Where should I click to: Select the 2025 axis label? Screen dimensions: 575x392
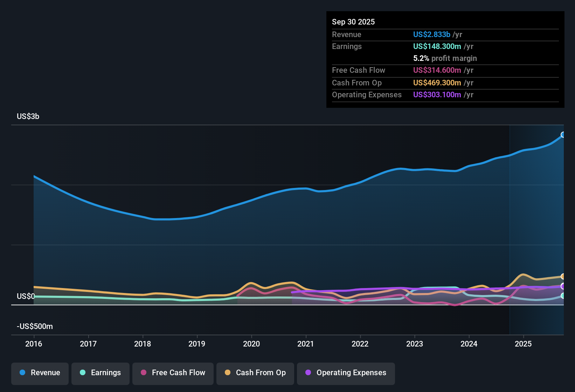(x=524, y=344)
